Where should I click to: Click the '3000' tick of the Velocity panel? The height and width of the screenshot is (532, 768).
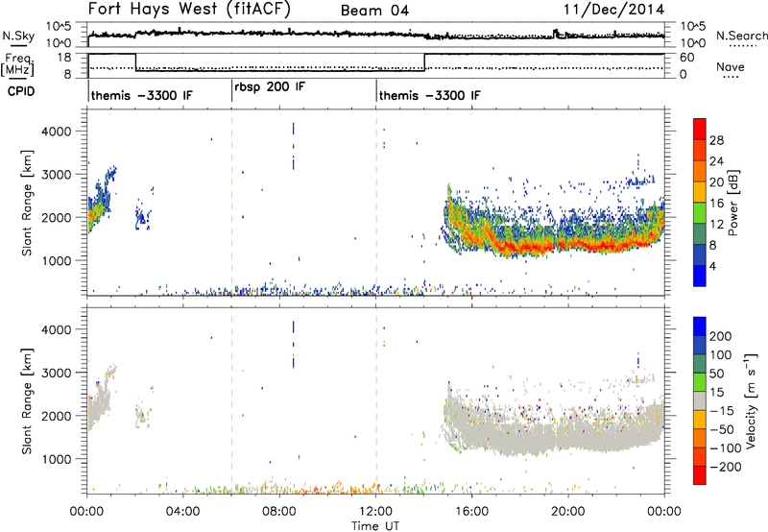56,373
